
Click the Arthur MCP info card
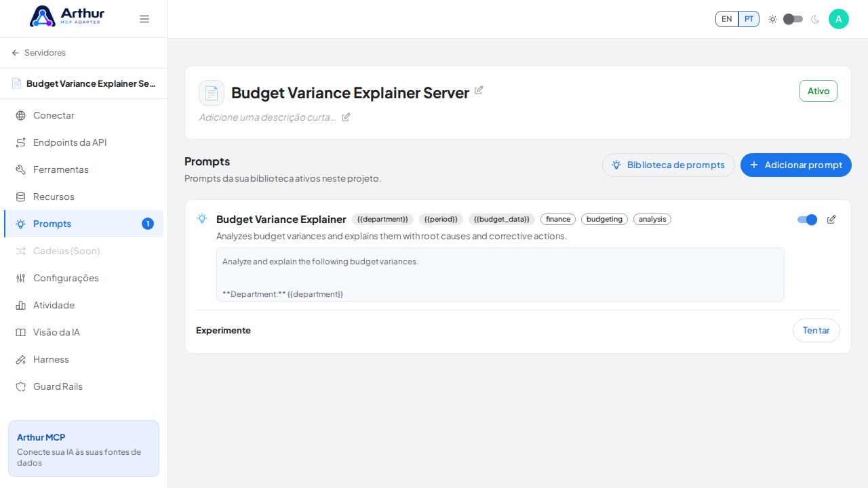point(83,449)
